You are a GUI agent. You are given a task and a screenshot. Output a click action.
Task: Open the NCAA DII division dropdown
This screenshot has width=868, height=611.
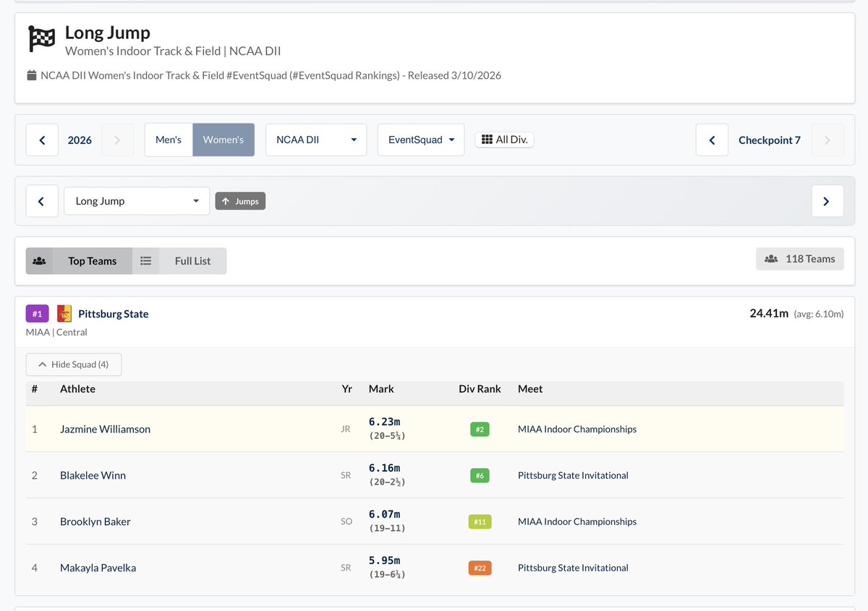coord(316,140)
